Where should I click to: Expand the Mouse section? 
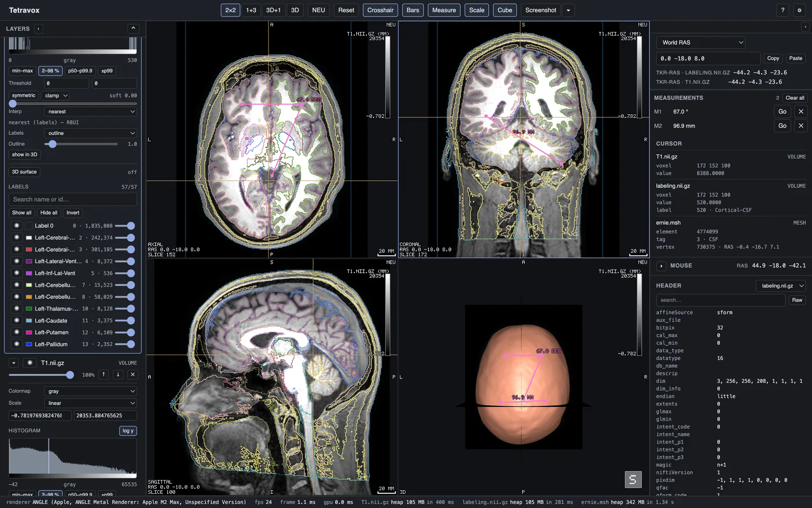pos(661,266)
